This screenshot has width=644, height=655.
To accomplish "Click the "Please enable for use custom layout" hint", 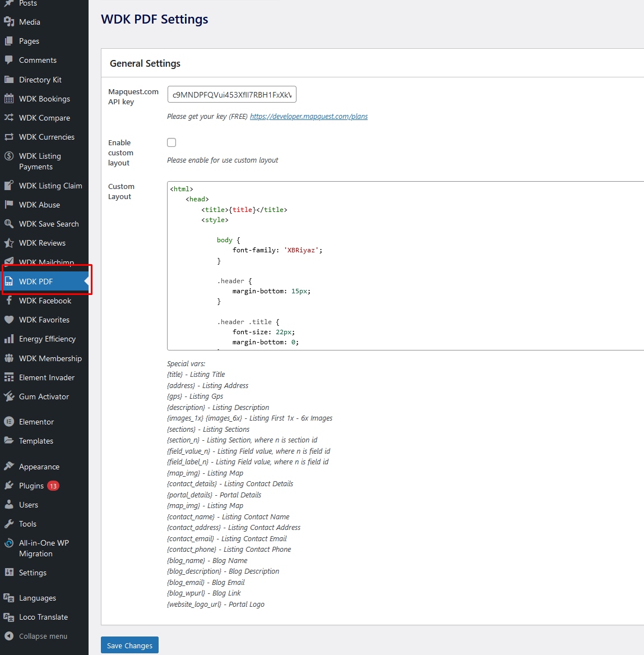I will tap(223, 160).
